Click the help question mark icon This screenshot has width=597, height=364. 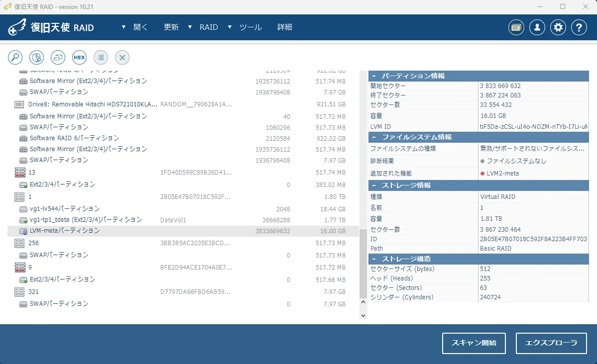point(579,27)
